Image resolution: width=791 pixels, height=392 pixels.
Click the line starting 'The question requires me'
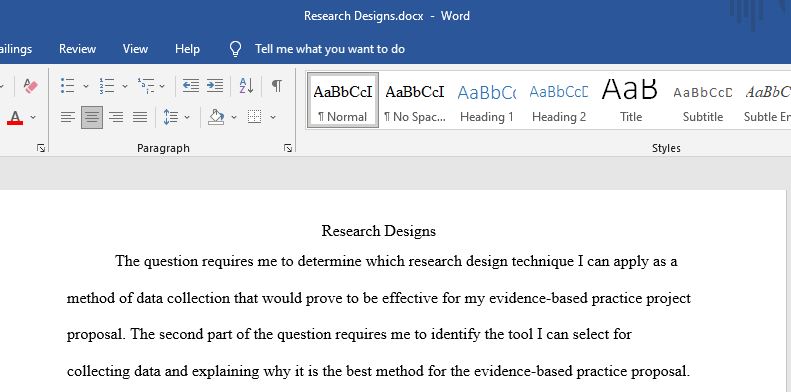(x=396, y=262)
